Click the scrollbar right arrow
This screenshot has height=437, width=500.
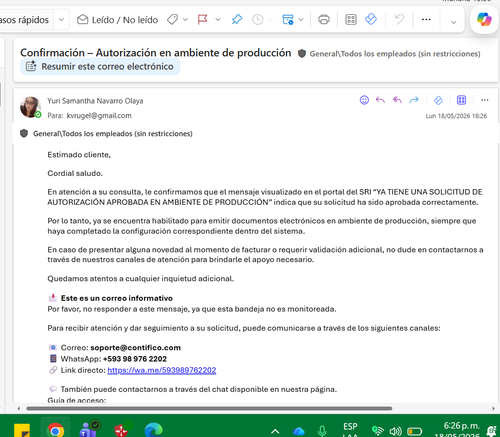[x=493, y=408]
